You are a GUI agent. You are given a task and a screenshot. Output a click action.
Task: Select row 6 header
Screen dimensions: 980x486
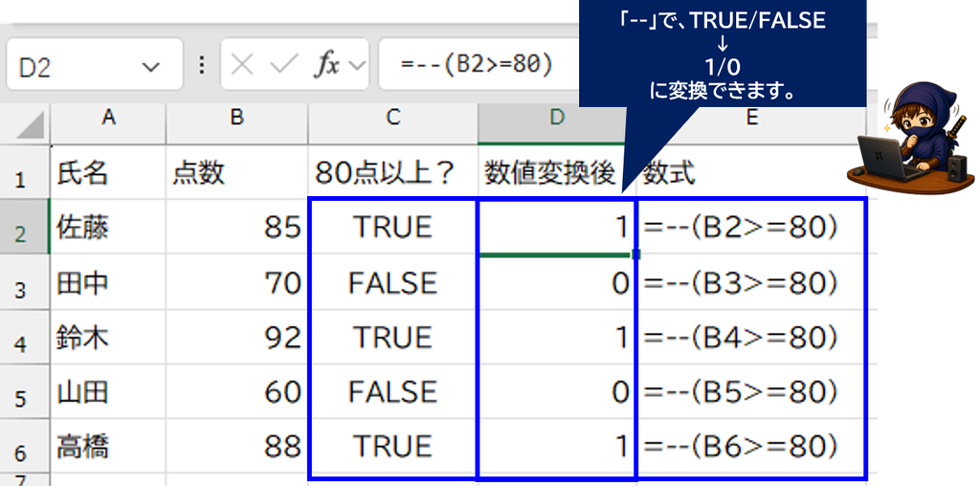[x=25, y=446]
